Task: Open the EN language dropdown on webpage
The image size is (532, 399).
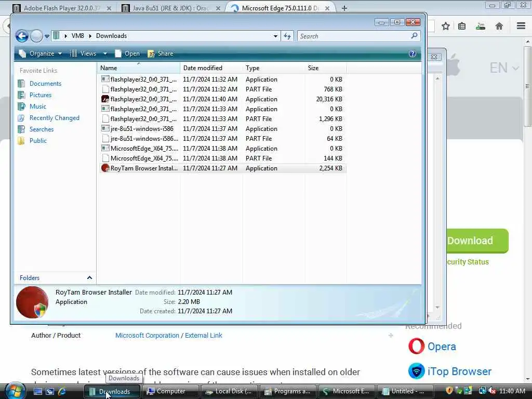Action: pos(504,68)
